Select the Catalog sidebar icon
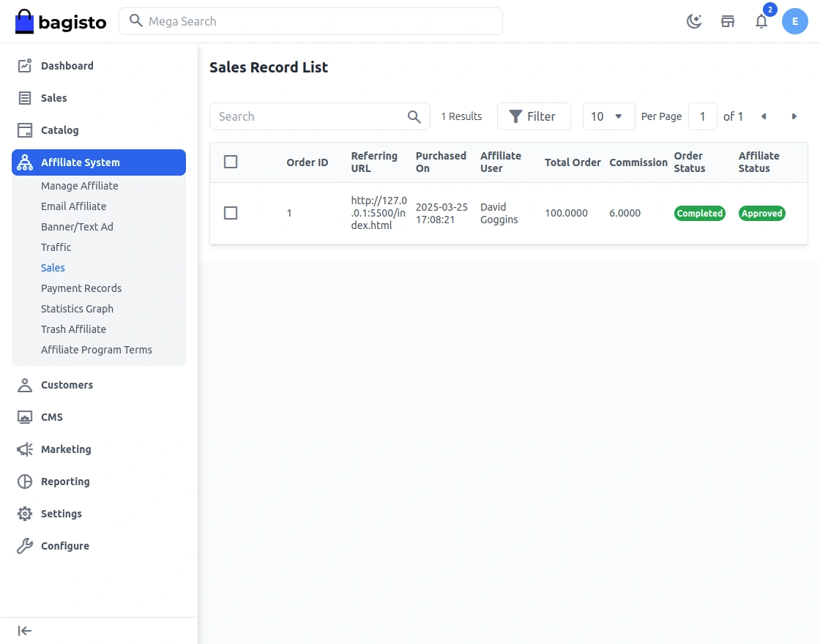 25,130
